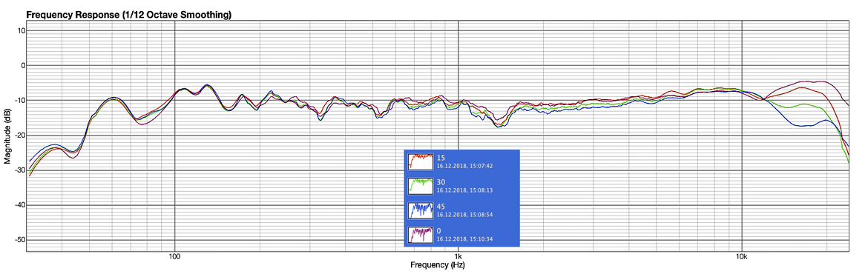
Task: Click the timestamp 16.12.2018, 15:07:42
Action: coord(464,165)
